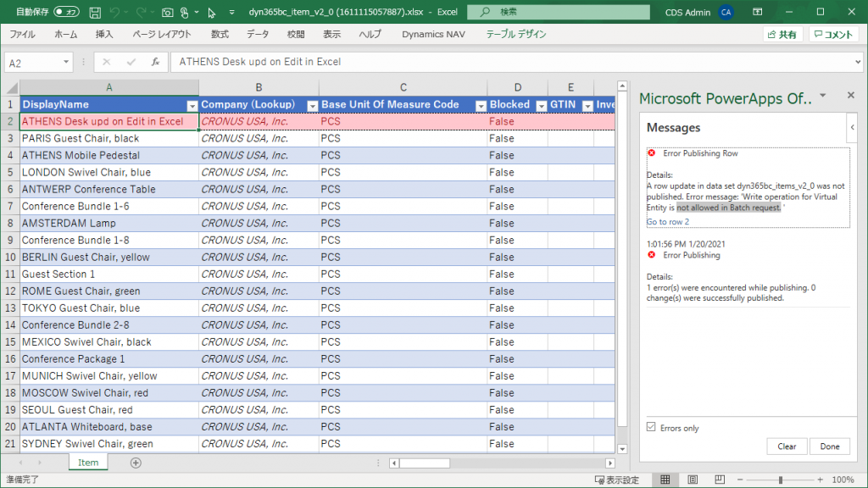Viewport: 868px width, 488px height.
Task: Switch to the ホーム tab
Action: 65,34
